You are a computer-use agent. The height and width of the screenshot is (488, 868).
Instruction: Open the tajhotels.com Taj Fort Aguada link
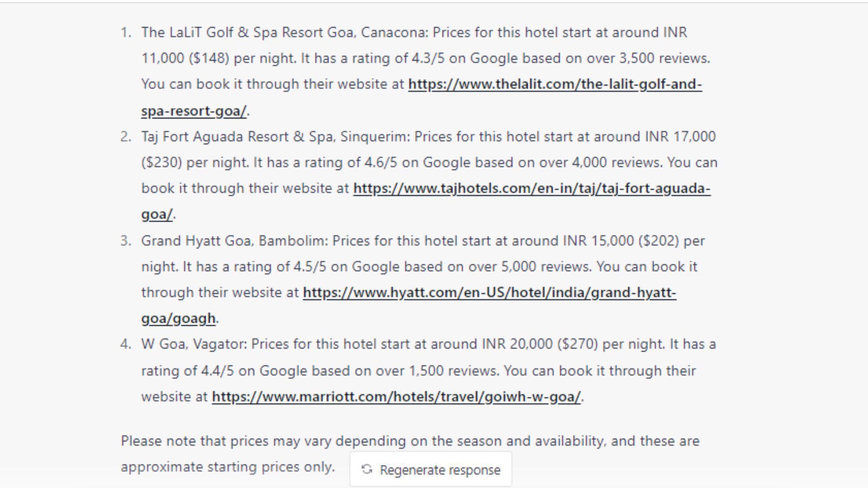tap(532, 188)
